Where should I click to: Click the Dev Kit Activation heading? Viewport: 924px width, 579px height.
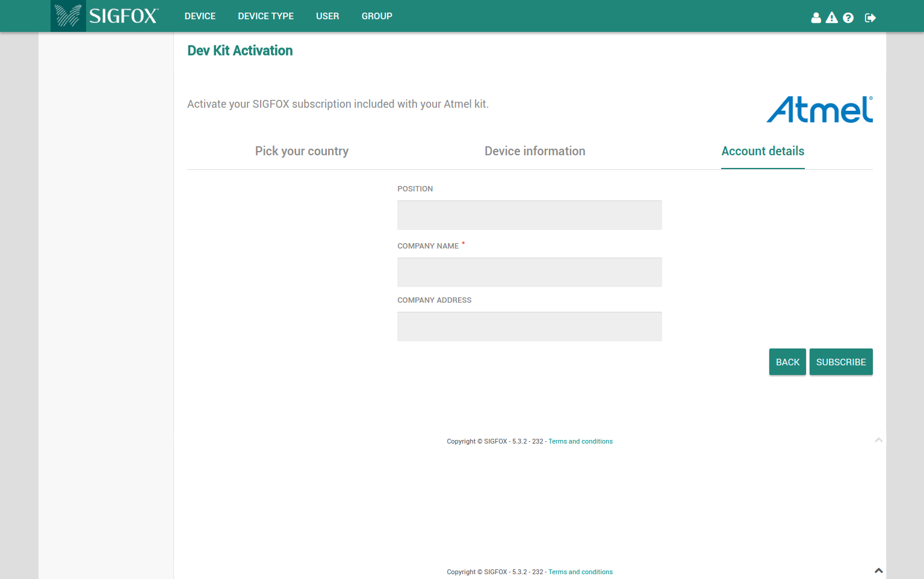click(240, 51)
